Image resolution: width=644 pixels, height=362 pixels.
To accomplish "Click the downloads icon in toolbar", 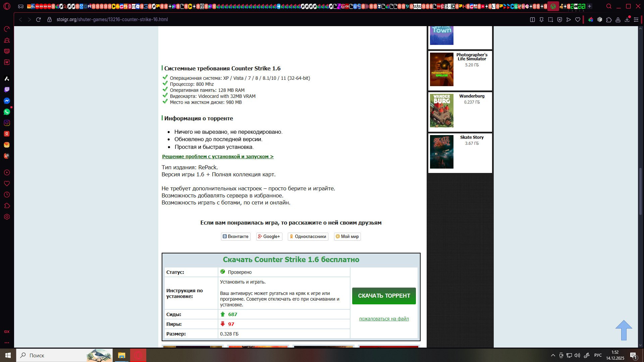I will point(627,20).
